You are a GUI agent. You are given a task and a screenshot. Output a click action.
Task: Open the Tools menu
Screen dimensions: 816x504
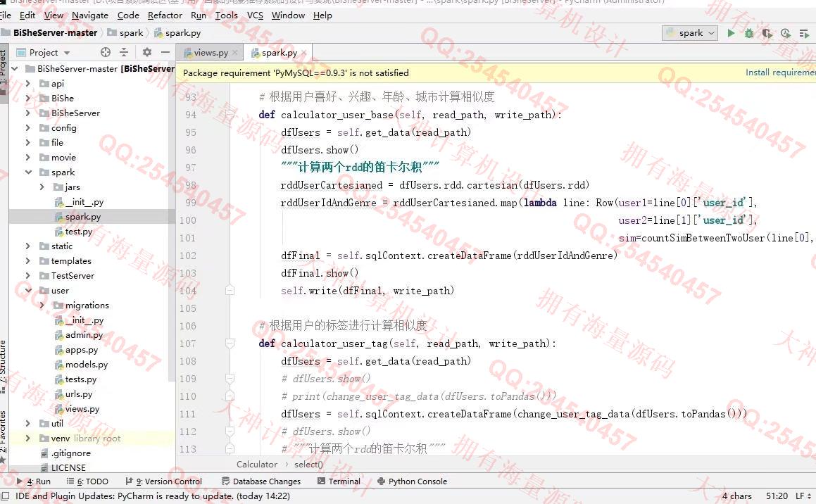pyautogui.click(x=227, y=15)
